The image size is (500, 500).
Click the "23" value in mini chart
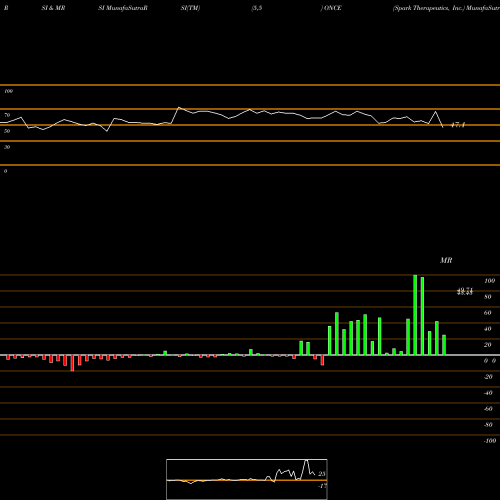(322, 474)
